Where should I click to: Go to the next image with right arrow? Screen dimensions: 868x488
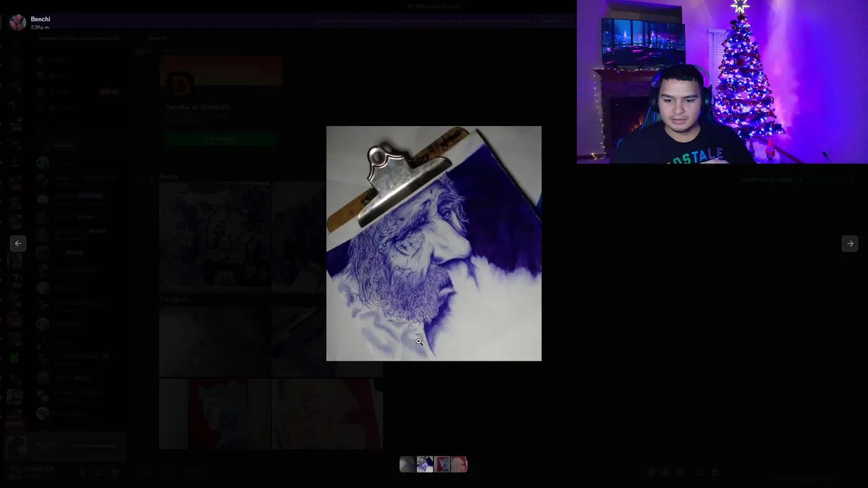pos(850,243)
